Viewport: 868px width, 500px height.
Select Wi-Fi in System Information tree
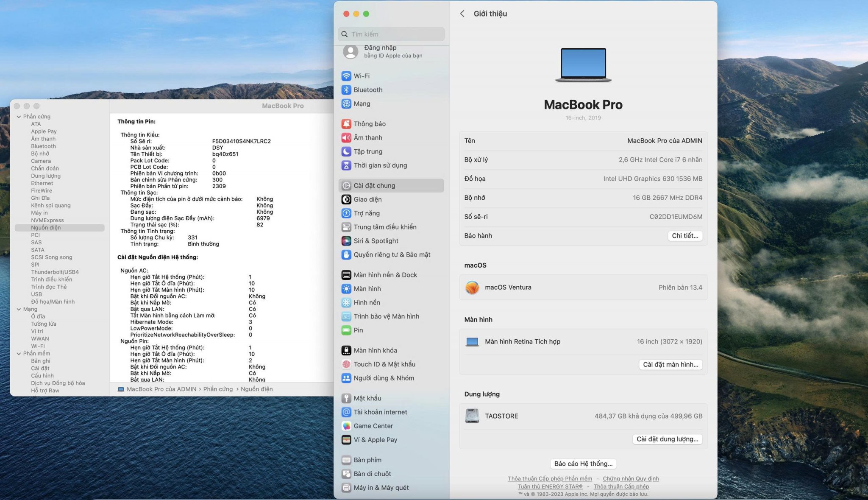38,346
